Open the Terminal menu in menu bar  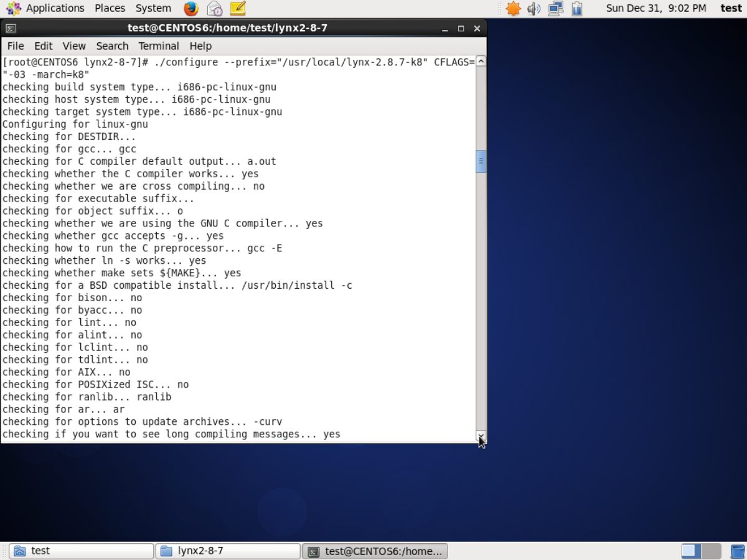tap(159, 46)
